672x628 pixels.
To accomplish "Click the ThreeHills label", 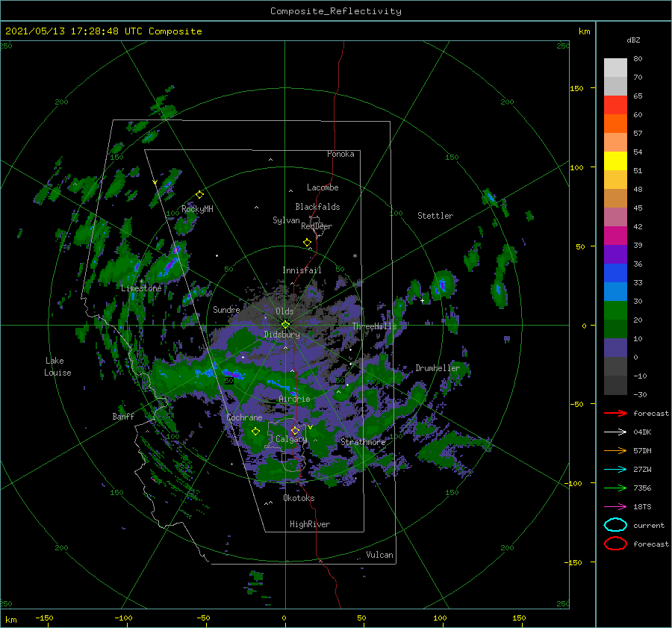I will coord(375,326).
